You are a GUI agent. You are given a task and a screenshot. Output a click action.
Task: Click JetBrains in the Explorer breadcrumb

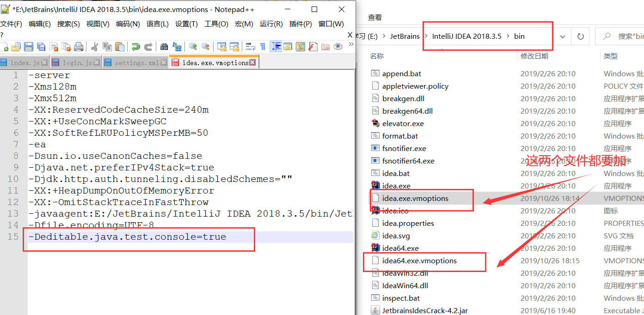(405, 36)
